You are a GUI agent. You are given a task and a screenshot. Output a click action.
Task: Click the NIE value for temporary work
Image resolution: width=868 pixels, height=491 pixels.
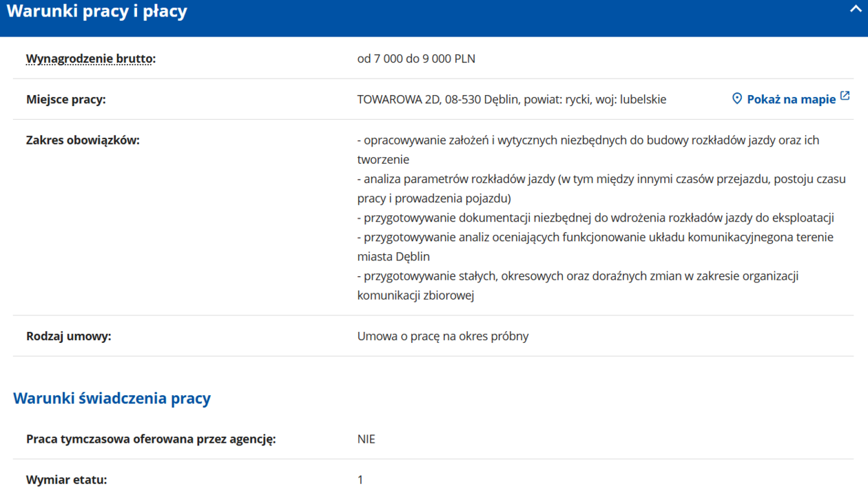coord(366,439)
